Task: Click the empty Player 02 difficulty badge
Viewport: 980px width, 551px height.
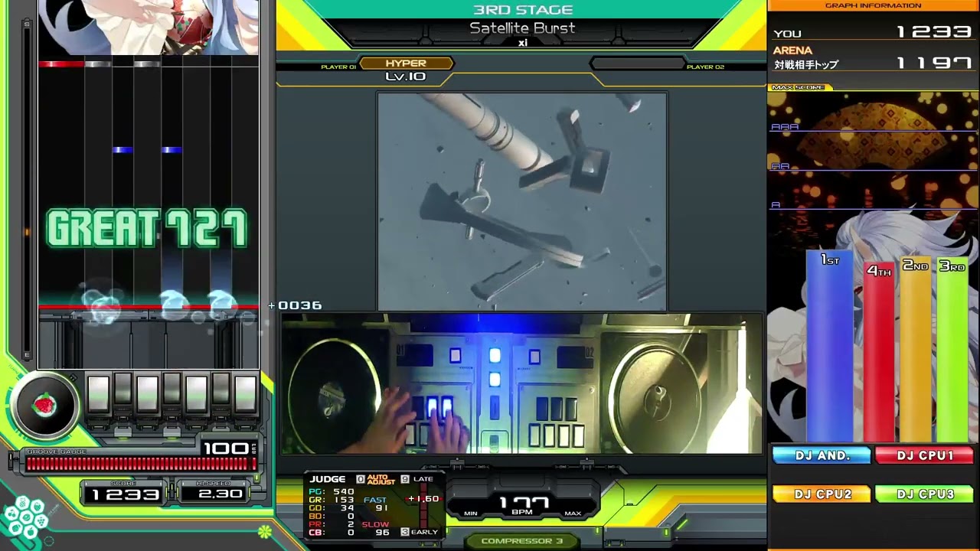Action: pyautogui.click(x=636, y=64)
